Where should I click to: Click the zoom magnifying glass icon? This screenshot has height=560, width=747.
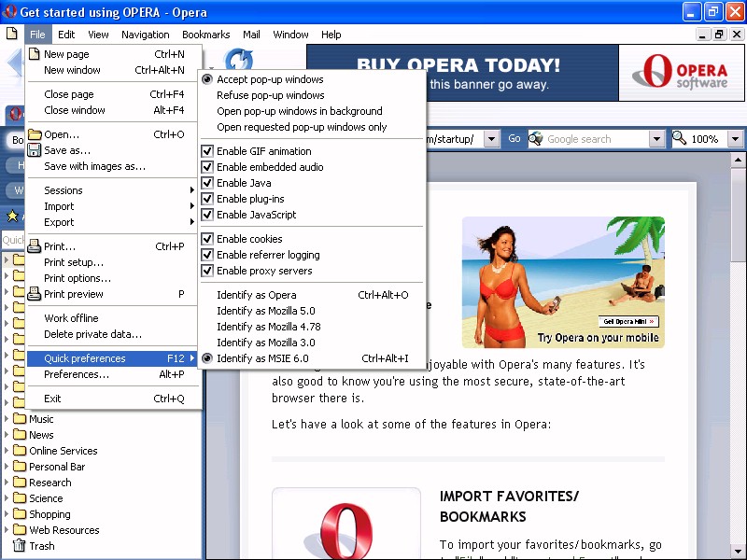(680, 138)
